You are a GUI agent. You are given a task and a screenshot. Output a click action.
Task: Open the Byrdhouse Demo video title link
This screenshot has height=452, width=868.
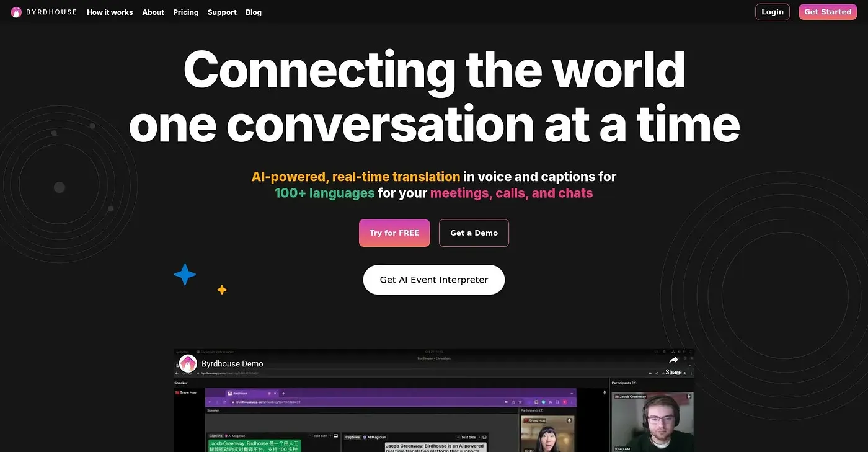[232, 364]
